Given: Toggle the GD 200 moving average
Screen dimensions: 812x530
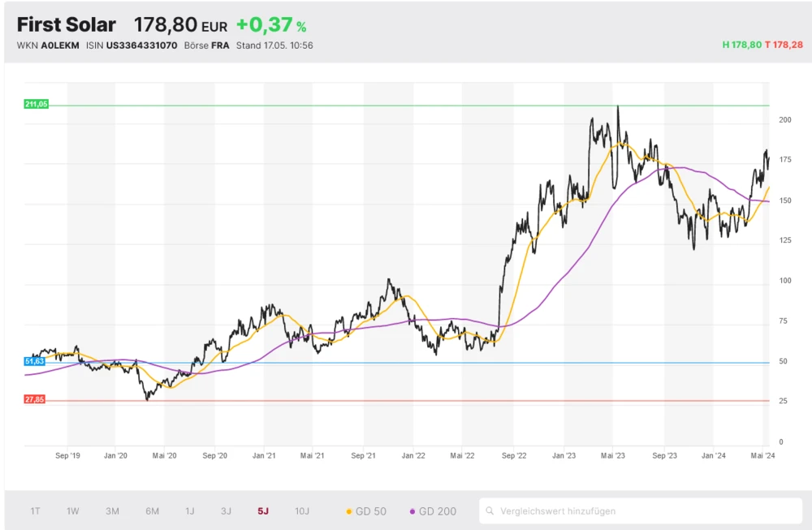Looking at the screenshot, I should tap(437, 511).
